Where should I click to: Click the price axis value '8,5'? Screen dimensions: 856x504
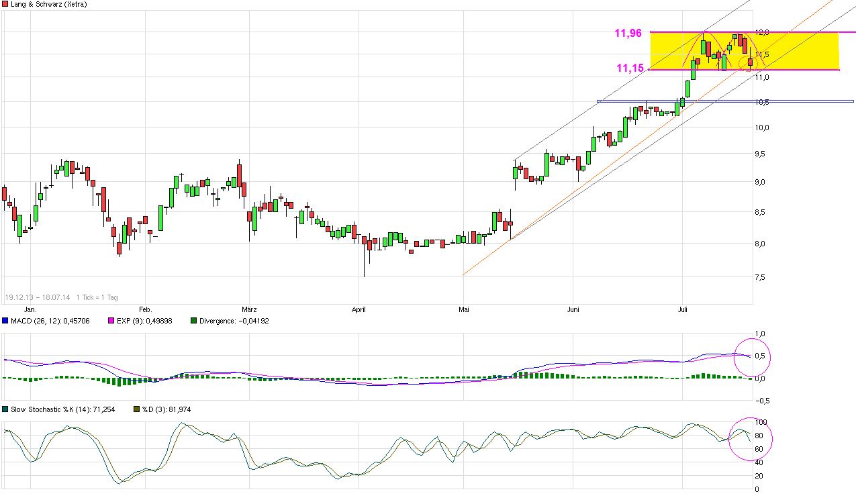point(761,212)
